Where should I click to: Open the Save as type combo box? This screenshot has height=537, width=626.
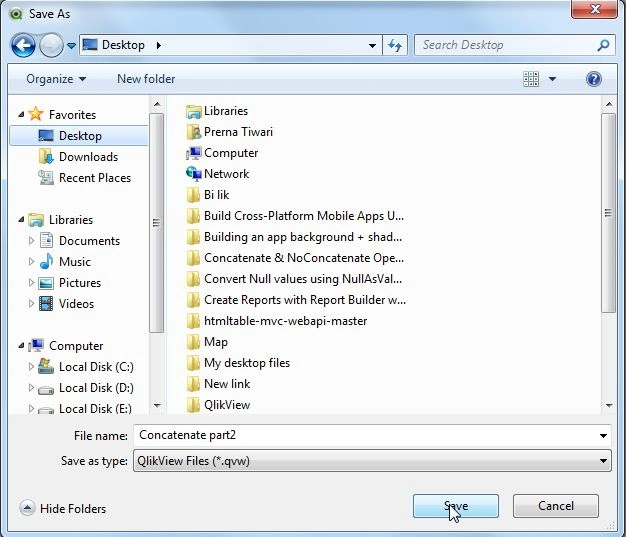click(x=372, y=461)
